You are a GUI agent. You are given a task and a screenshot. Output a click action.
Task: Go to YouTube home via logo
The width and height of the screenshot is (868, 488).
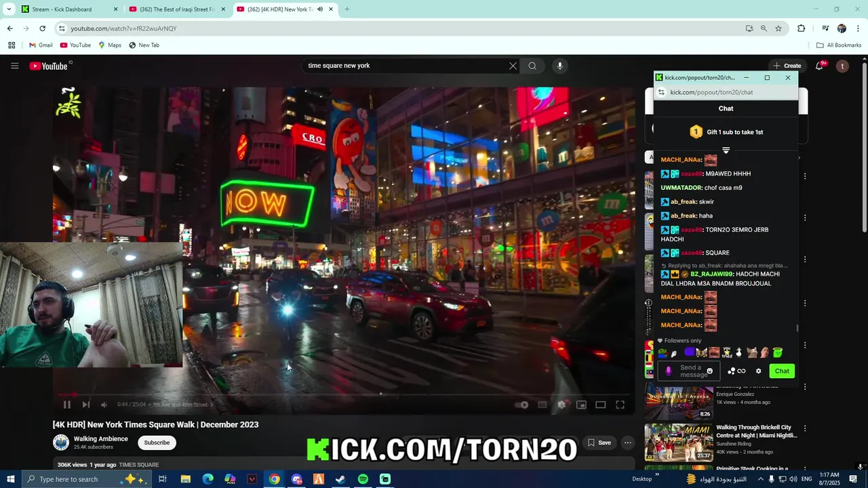[50, 66]
